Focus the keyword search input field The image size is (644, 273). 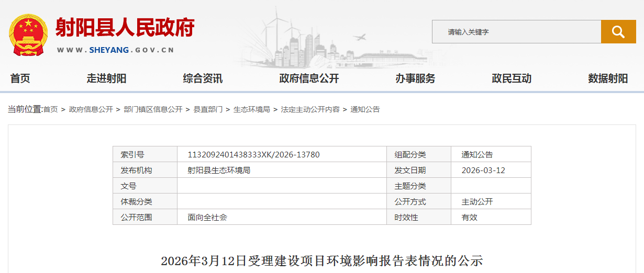(x=516, y=32)
